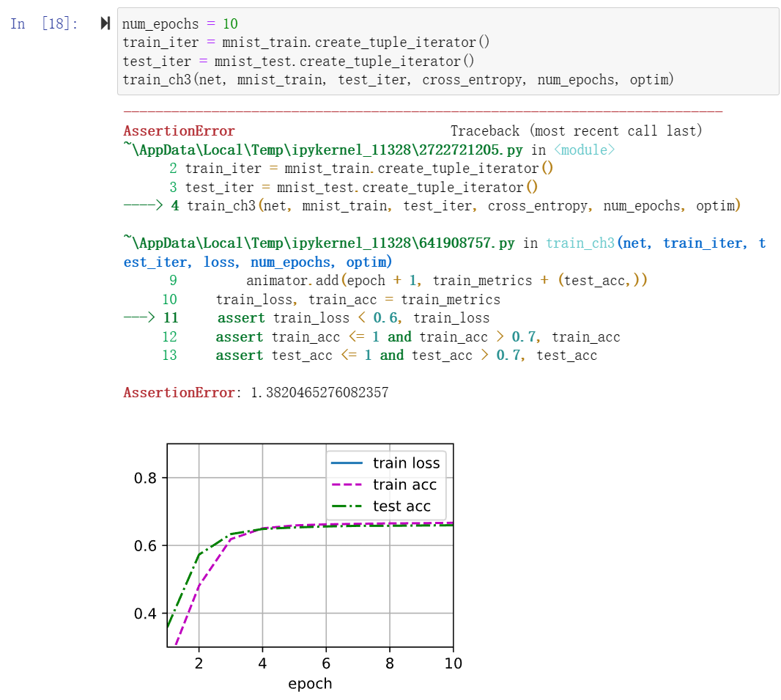Click the 'train loss' legend entry
781x700 pixels.
pos(385,463)
